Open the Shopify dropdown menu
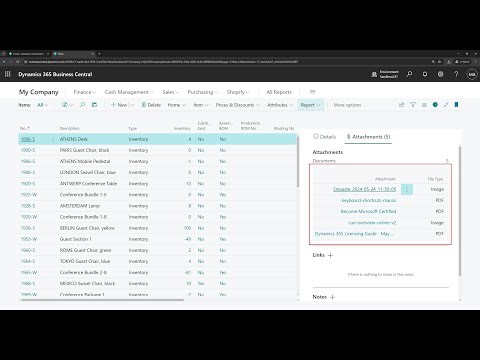 tap(238, 92)
